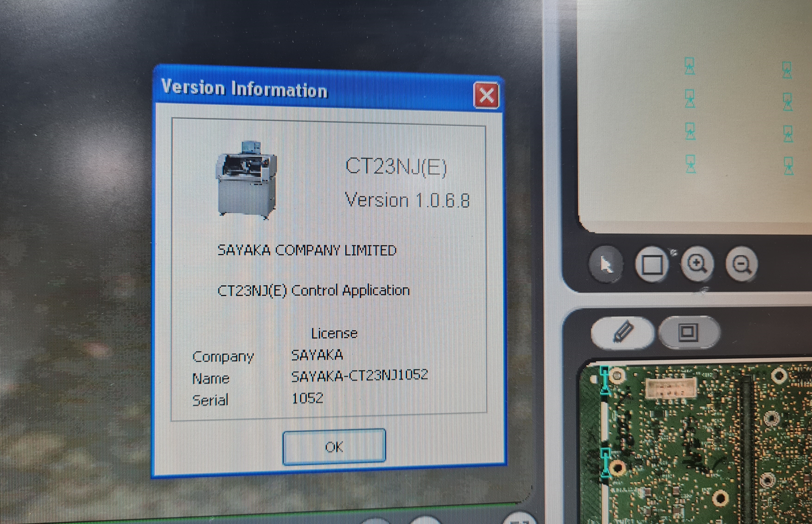
Task: Close the Version Information dialog
Action: 486,95
